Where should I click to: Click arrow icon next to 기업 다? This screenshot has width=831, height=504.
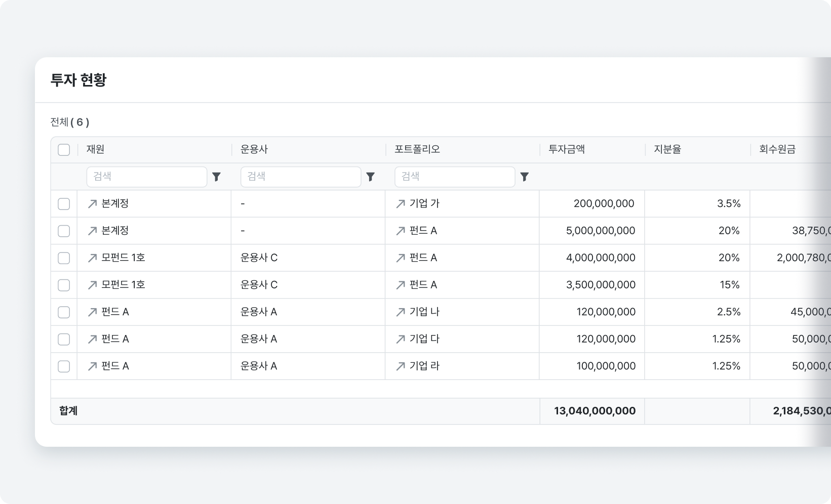tap(401, 339)
